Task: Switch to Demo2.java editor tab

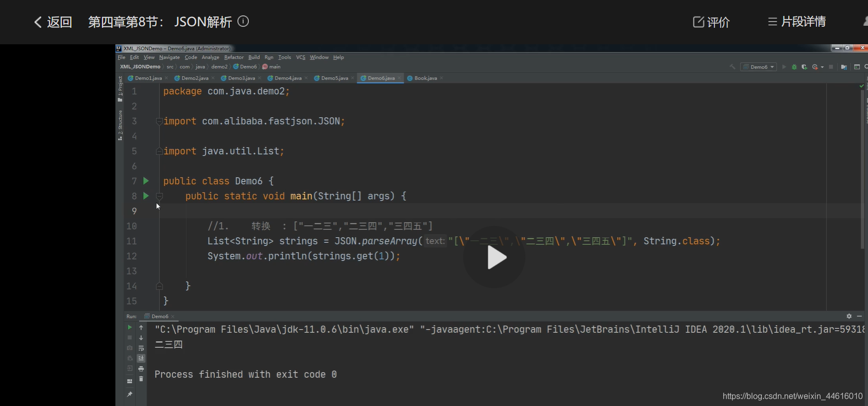Action: click(195, 78)
